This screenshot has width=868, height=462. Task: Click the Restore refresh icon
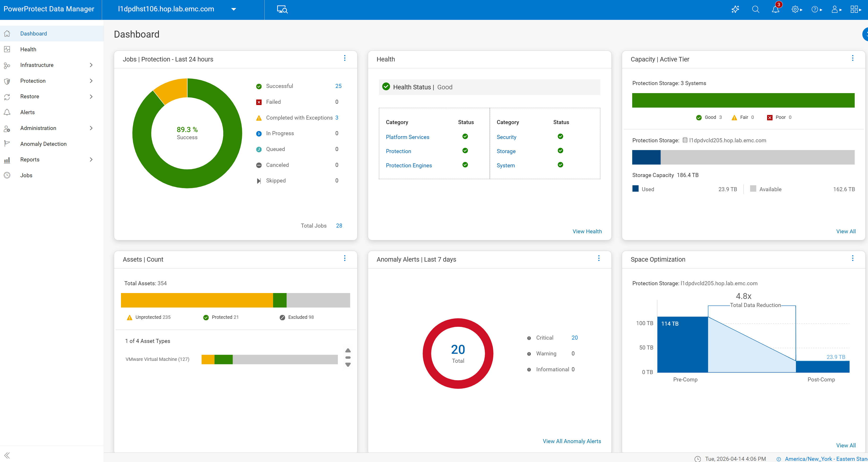pyautogui.click(x=7, y=97)
